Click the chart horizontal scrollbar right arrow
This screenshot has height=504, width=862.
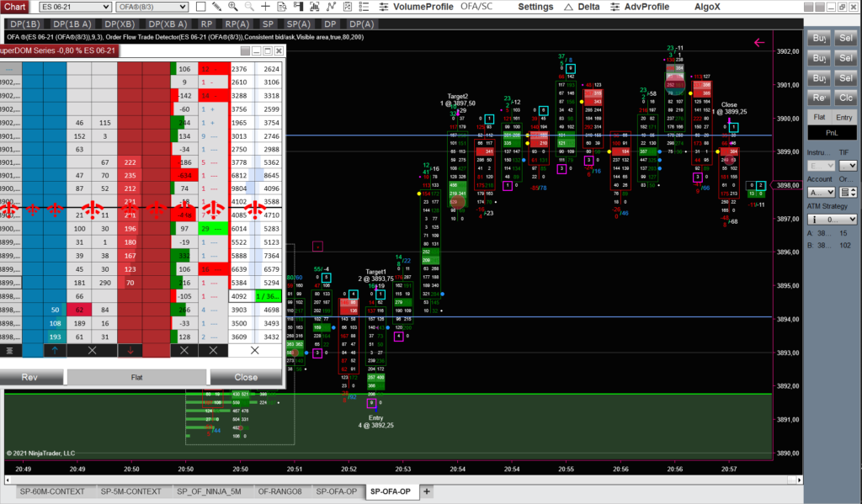click(800, 480)
